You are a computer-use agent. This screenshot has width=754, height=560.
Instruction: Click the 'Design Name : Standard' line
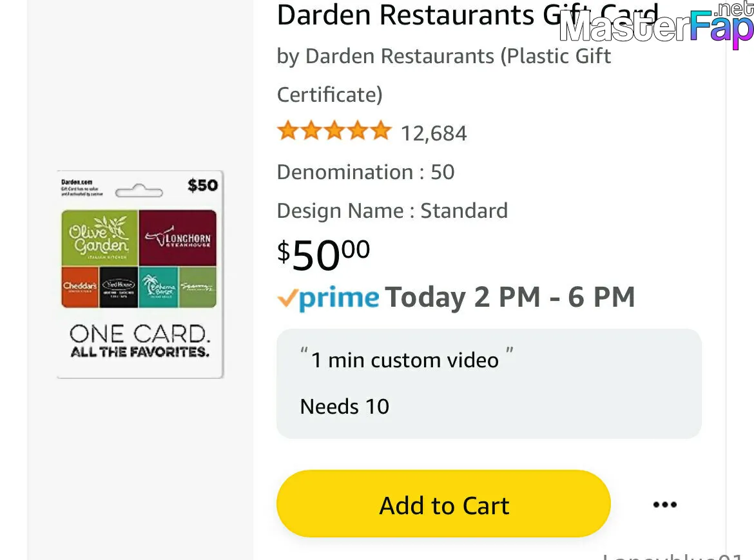pyautogui.click(x=392, y=211)
